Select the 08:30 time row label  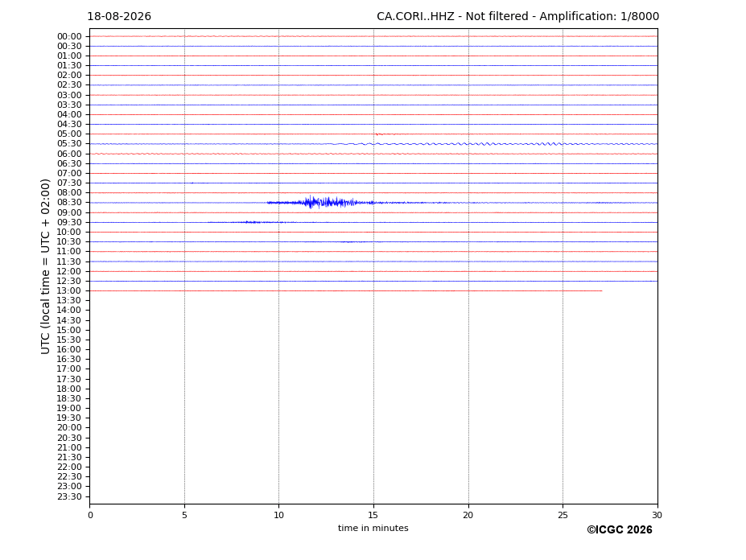coord(69,202)
